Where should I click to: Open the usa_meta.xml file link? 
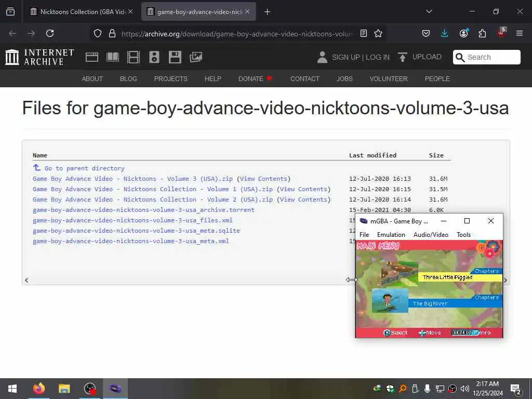pos(130,241)
